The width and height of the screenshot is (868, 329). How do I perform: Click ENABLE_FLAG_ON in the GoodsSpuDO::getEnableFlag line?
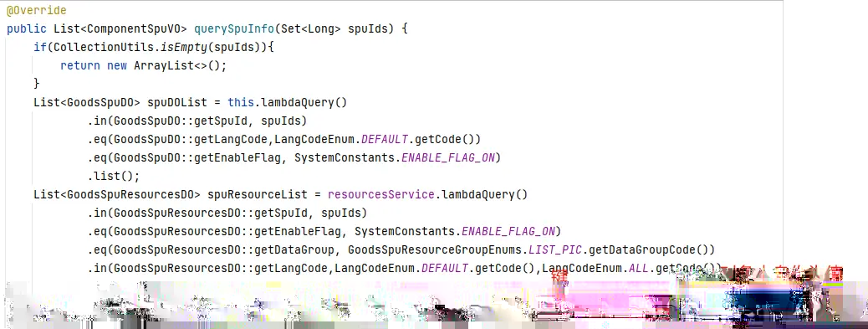click(448, 158)
